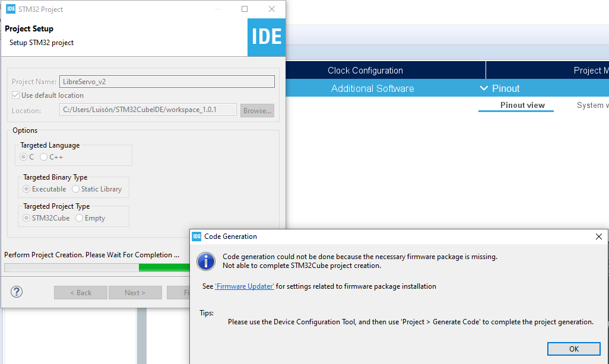Screen dimensions: 609x364
Task: Click the 'Please use the Device Configuration Tool' tip
Action: (x=411, y=322)
